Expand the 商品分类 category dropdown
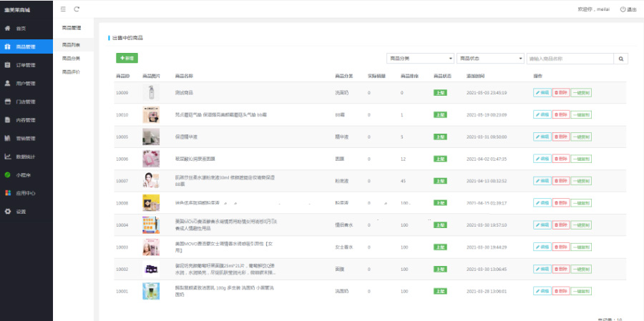Image resolution: width=644 pixels, height=321 pixels. pos(420,59)
